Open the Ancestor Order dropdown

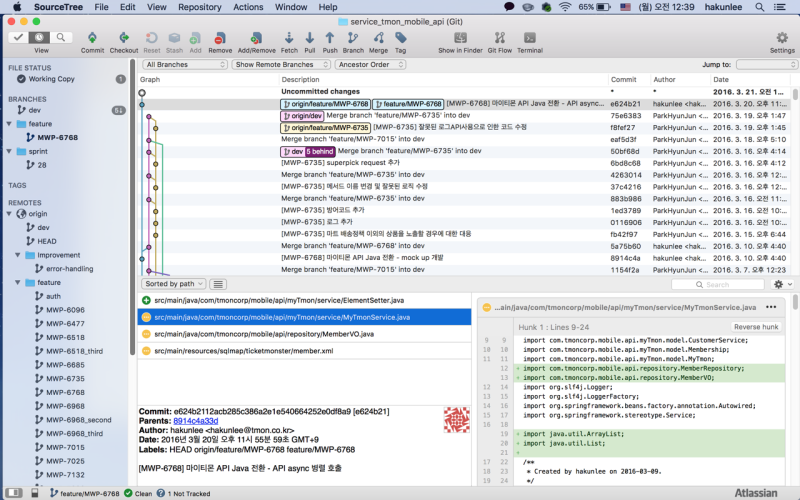click(x=370, y=65)
